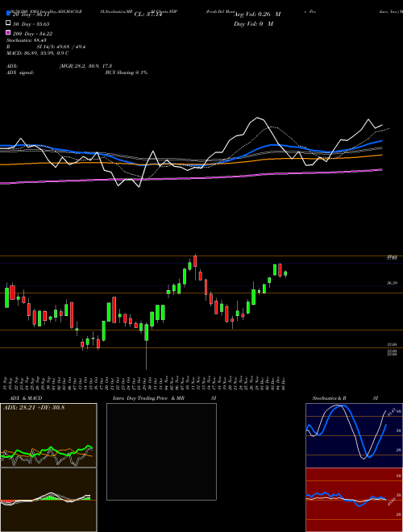
Task: Open the red RSI chart panel
Action: click(x=354, y=500)
